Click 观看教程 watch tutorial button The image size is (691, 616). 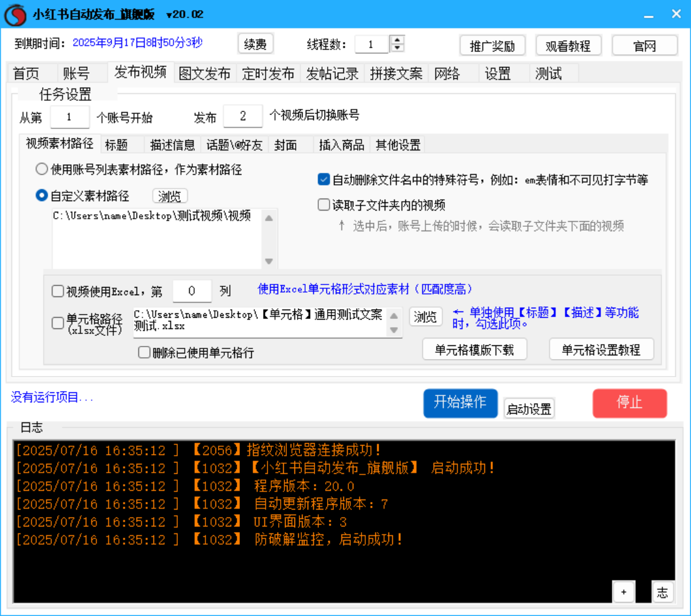[568, 45]
